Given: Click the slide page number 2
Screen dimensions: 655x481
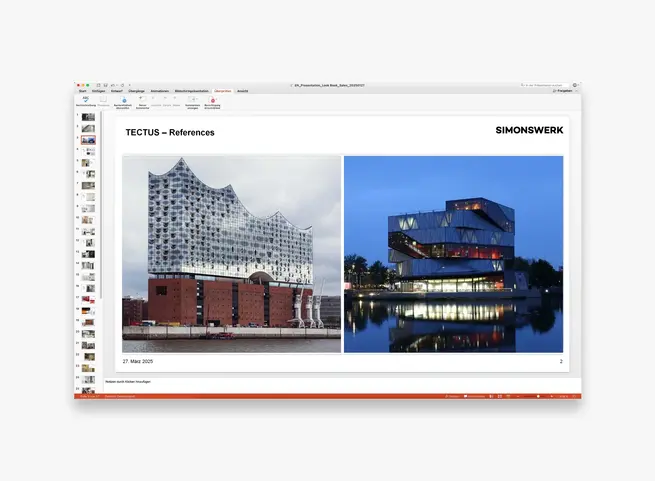Looking at the screenshot, I should [561, 361].
